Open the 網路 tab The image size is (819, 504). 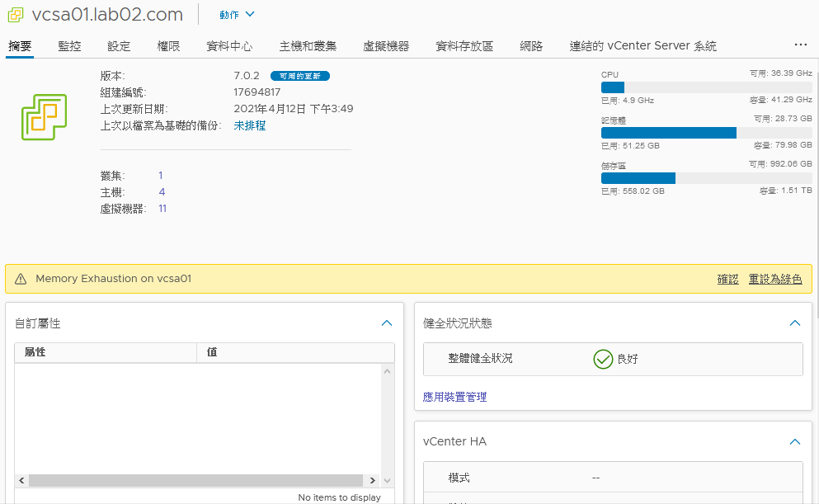tap(531, 46)
